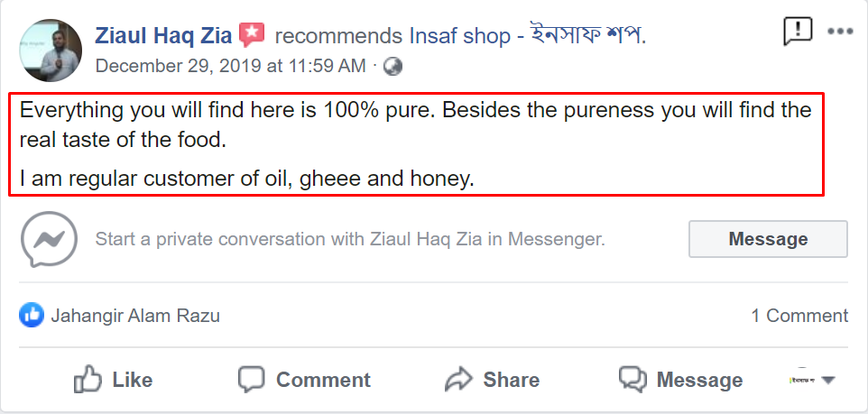View the 1 Comment link
The height and width of the screenshot is (414, 868).
pyautogui.click(x=799, y=316)
